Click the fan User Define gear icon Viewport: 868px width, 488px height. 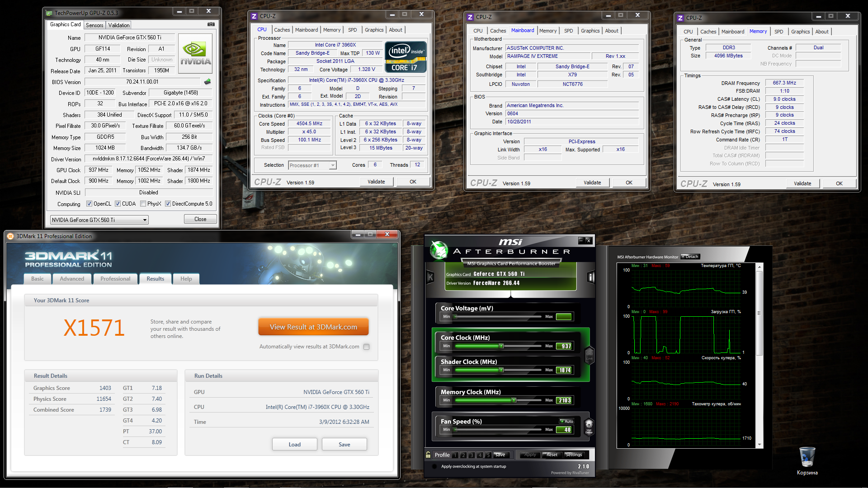point(589,426)
